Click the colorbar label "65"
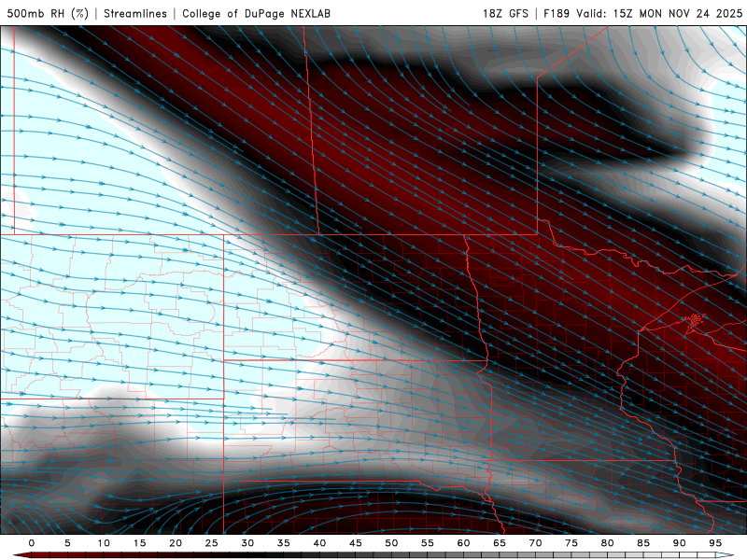The image size is (747, 560). click(x=500, y=543)
